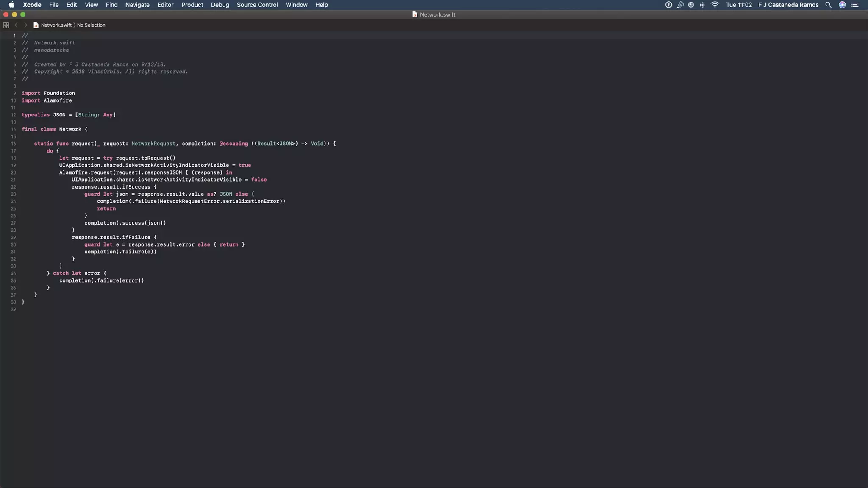
Task: Open the user account menu F J Castaneda Ramos
Action: 788,5
